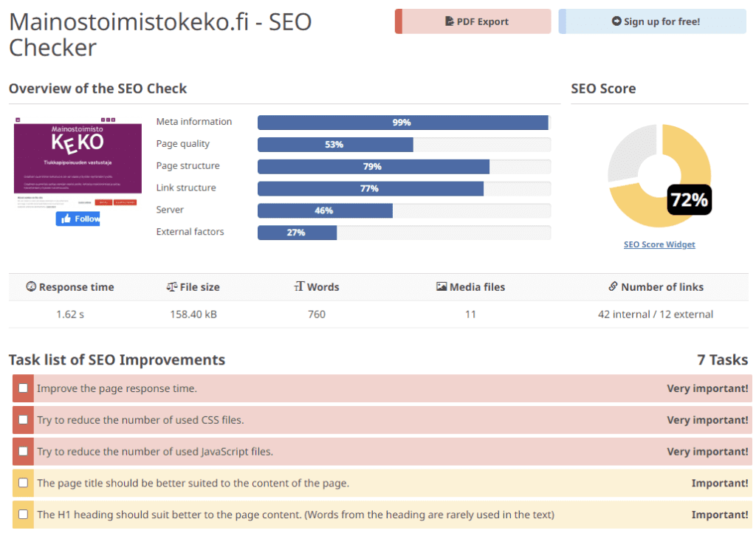The height and width of the screenshot is (533, 756).
Task: Click the 'Task list of SEO Improvements' heading
Action: point(117,360)
